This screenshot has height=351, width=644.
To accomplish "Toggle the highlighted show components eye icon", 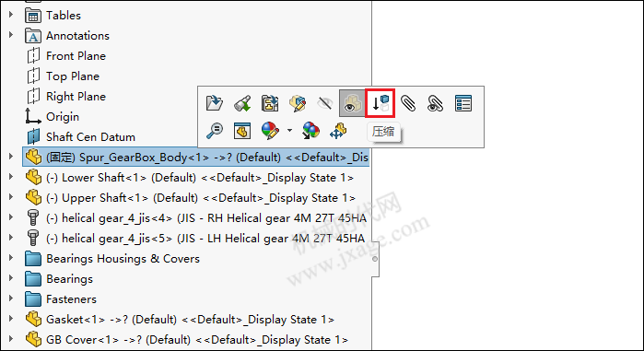I will [352, 103].
